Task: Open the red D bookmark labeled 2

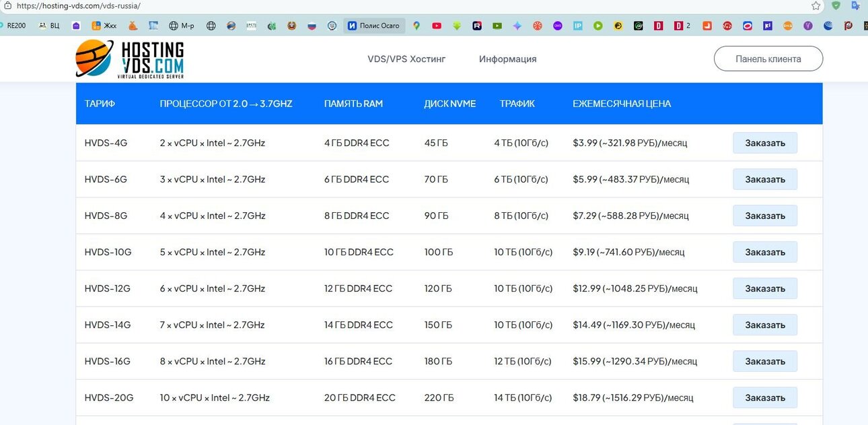Action: point(682,26)
